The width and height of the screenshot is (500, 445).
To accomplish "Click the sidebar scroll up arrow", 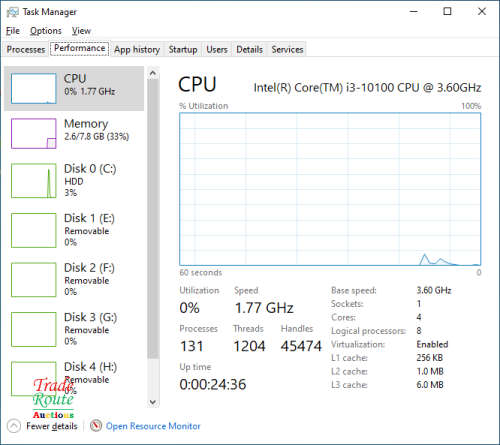I will [x=153, y=73].
